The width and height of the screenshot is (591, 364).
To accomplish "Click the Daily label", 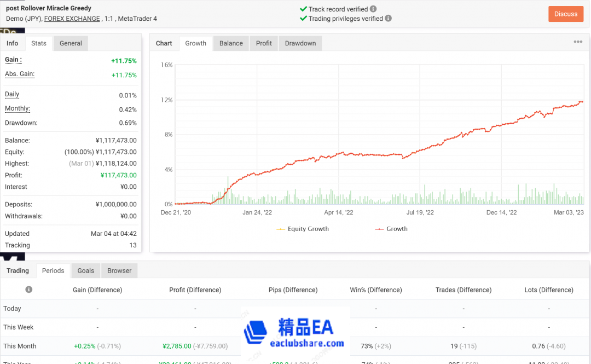I will click(x=12, y=94).
